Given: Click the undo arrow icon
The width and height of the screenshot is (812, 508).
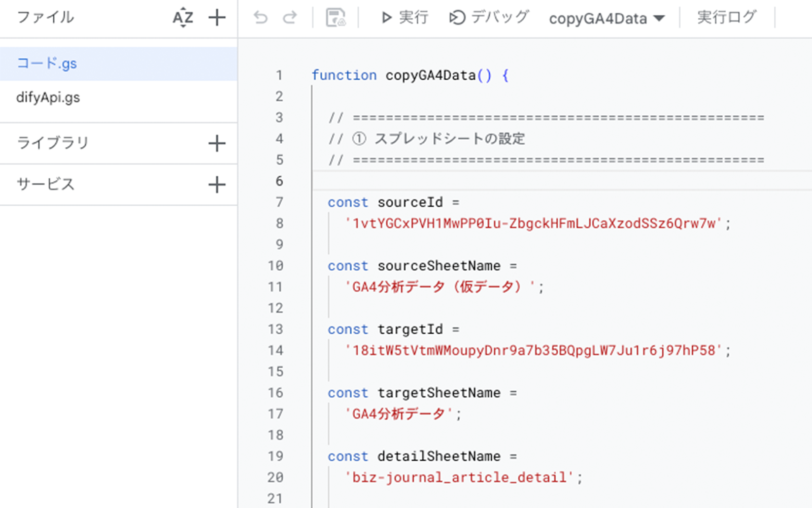Looking at the screenshot, I should click(x=260, y=18).
